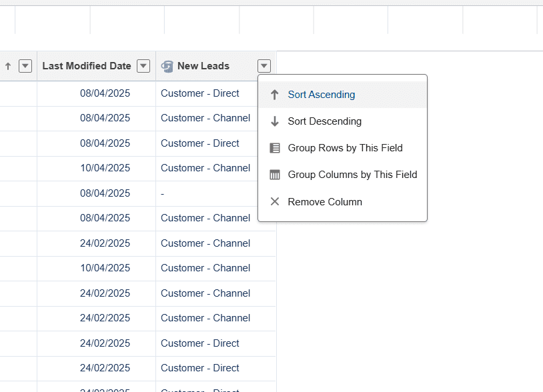Viewport: 543px width, 392px height.
Task: Open the leftmost column header dropdown arrow
Action: point(25,66)
